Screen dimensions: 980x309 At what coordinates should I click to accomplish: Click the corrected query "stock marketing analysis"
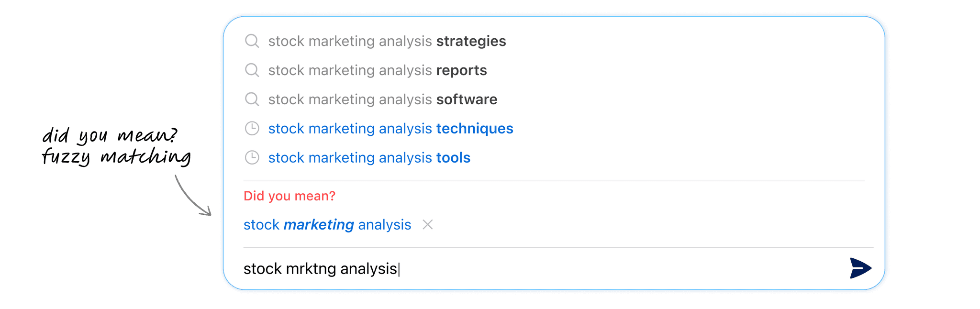click(327, 224)
